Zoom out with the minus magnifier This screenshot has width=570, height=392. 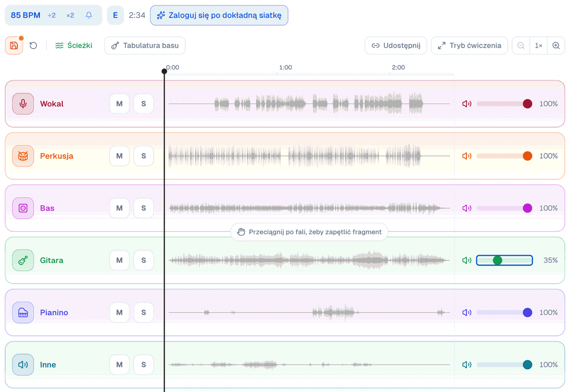pyautogui.click(x=521, y=46)
